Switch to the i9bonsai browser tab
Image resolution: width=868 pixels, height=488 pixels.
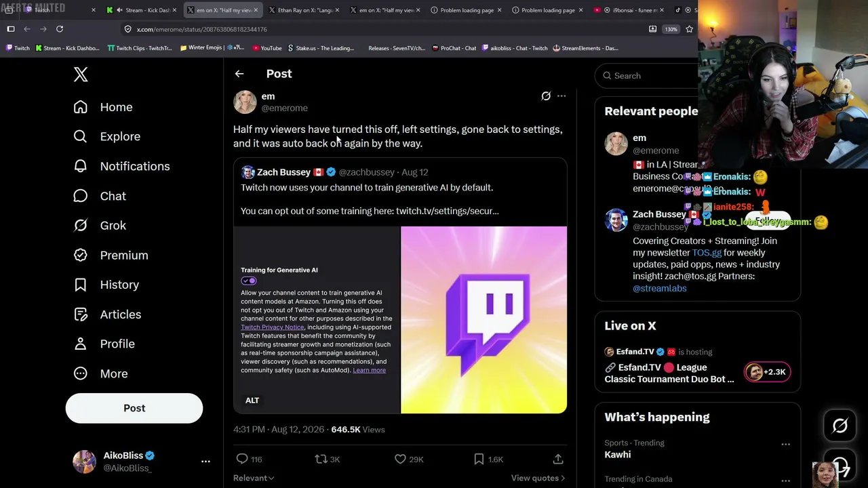tap(629, 10)
